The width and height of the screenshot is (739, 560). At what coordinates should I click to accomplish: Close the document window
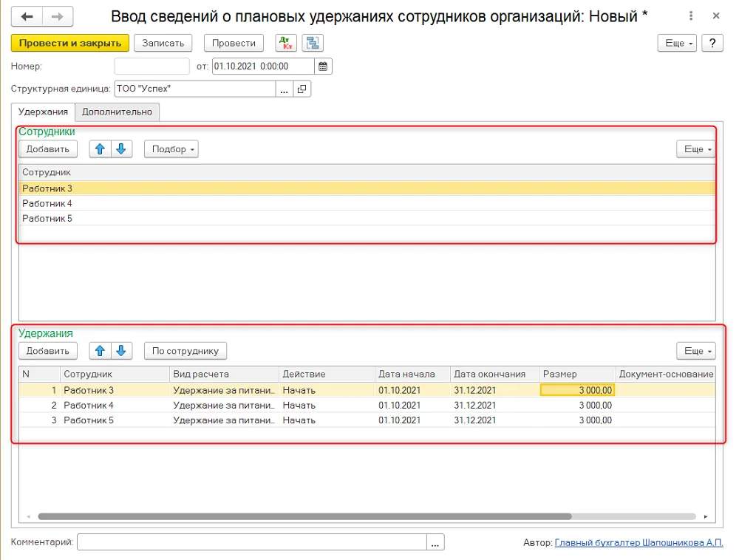[x=716, y=16]
